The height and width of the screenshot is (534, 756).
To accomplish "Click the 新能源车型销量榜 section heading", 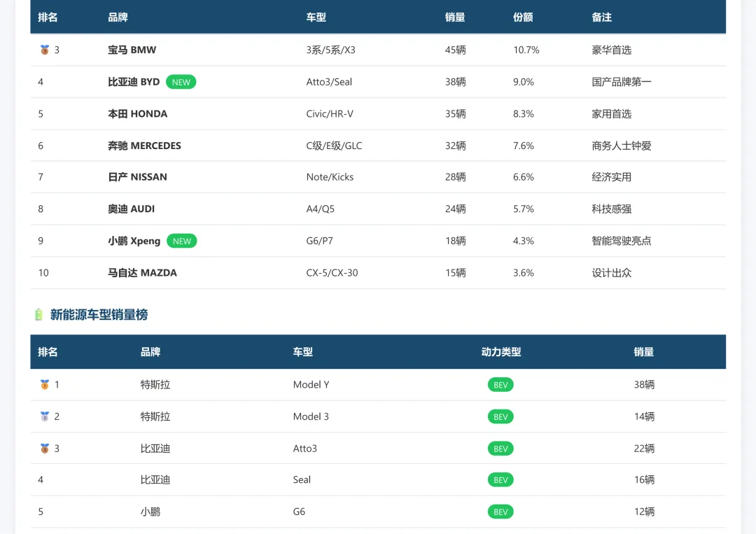I will pos(99,315).
